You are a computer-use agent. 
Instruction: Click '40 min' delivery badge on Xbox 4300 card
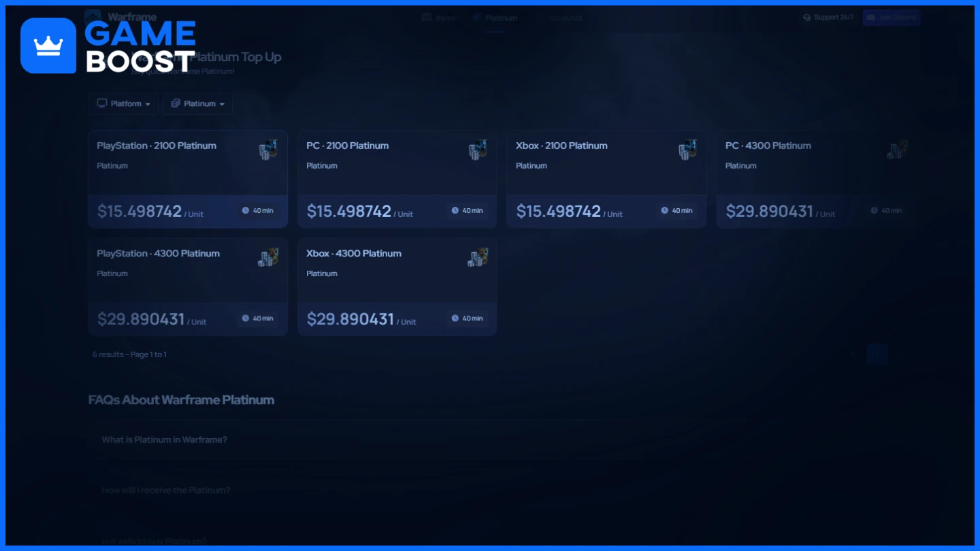coord(467,318)
